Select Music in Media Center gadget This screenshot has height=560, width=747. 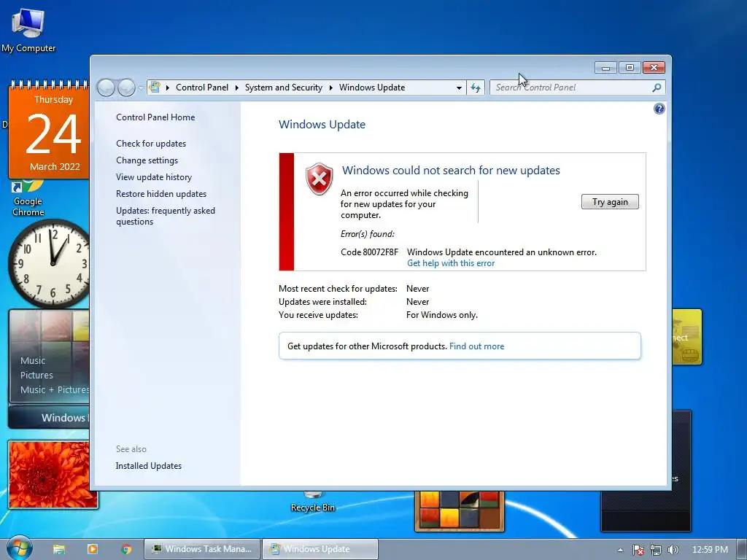pyautogui.click(x=33, y=360)
